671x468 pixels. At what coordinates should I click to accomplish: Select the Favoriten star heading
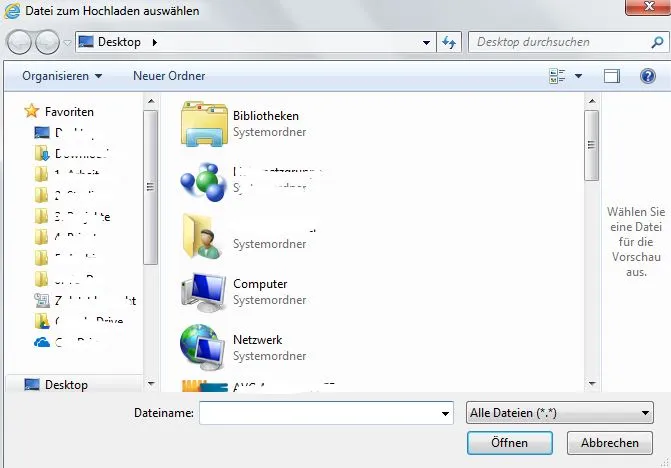[x=59, y=112]
